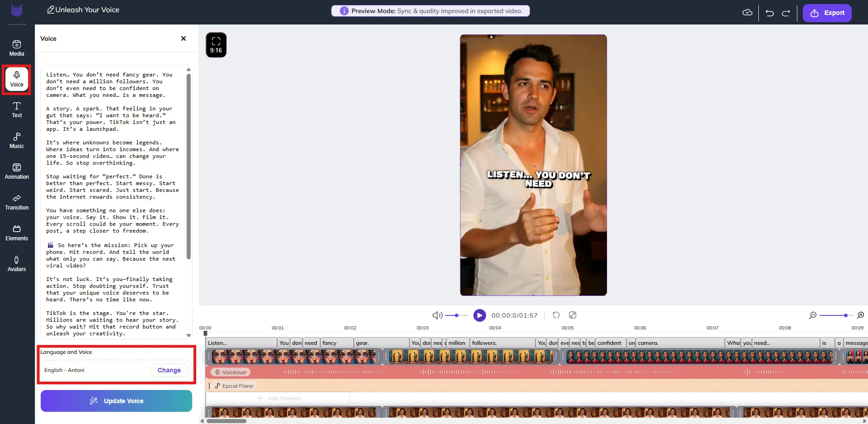The width and height of the screenshot is (868, 424).
Task: Adjust the volume slider
Action: click(x=457, y=315)
